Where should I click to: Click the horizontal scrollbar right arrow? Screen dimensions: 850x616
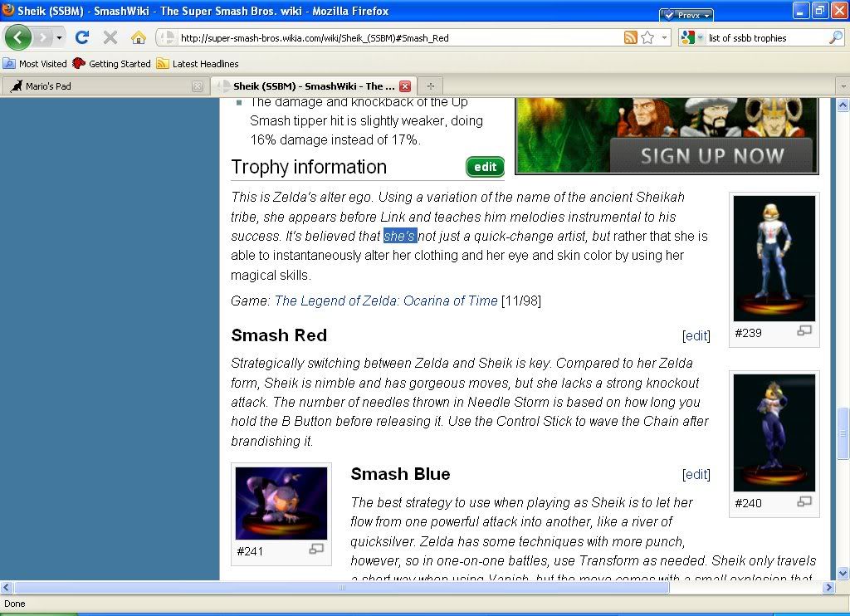[x=829, y=587]
